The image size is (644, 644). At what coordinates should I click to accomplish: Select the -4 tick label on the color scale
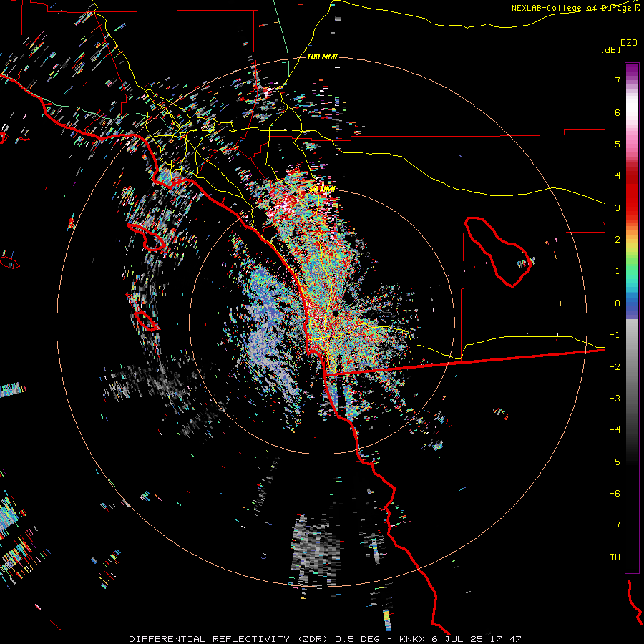615,430
